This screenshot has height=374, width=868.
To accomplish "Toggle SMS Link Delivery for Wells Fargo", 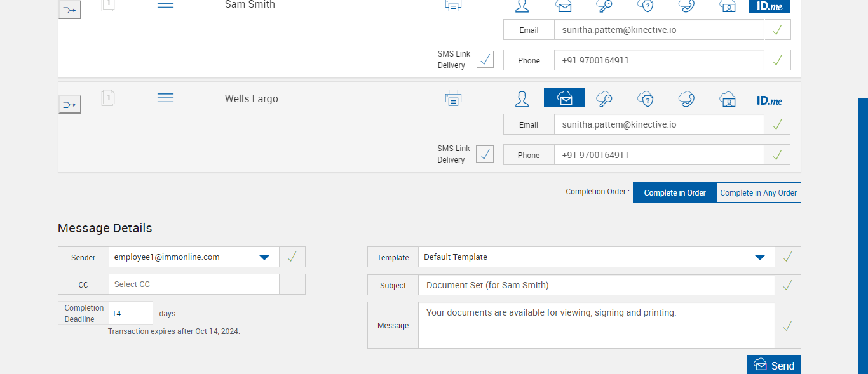I will (x=485, y=154).
